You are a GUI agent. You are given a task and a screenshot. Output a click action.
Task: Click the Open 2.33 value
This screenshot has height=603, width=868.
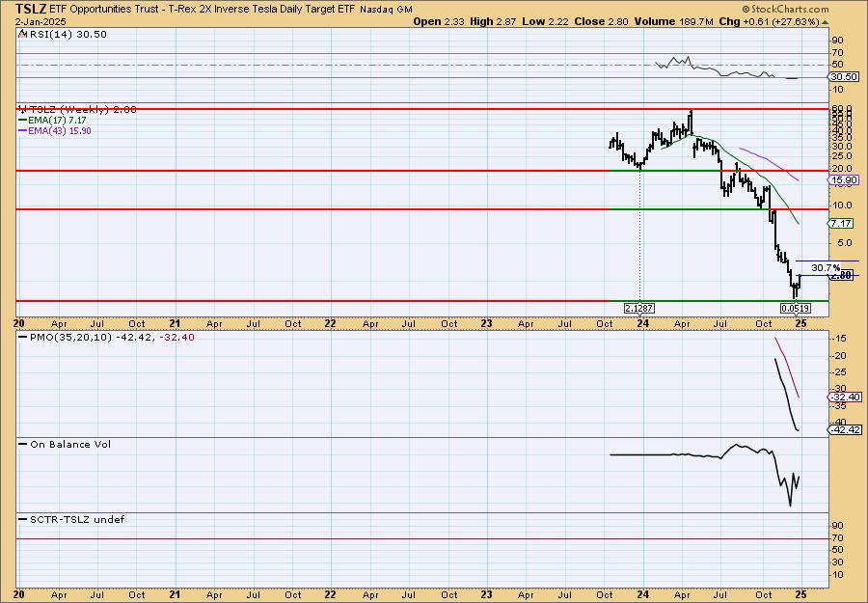tap(440, 21)
